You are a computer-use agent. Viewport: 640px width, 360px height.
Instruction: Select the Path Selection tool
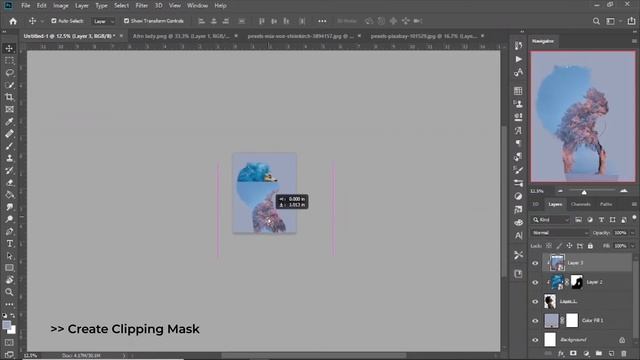pyautogui.click(x=9, y=256)
